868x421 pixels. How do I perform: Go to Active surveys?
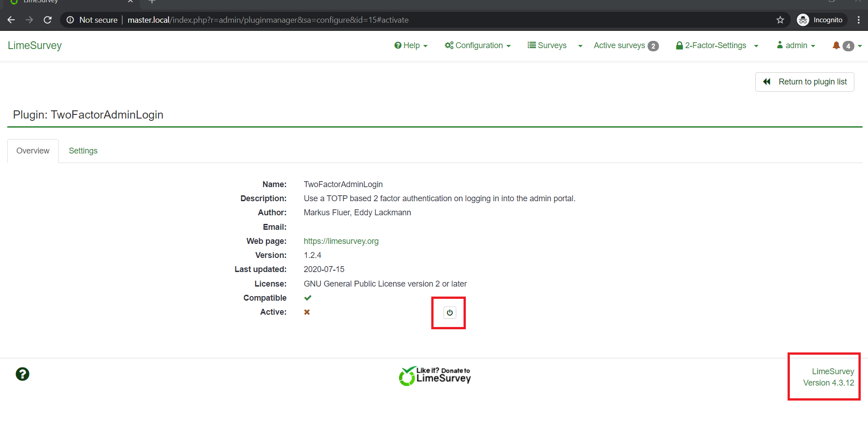626,45
